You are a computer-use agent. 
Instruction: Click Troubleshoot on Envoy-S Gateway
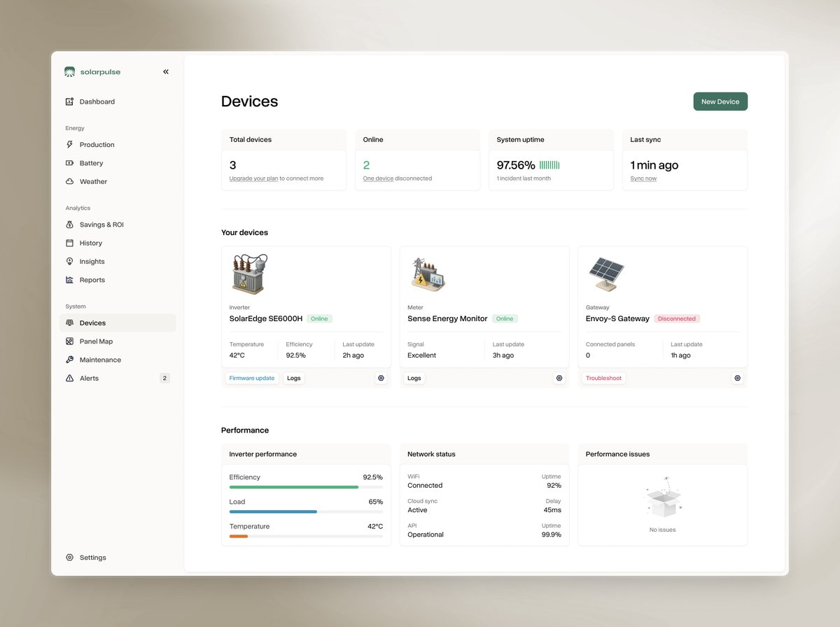click(x=603, y=378)
